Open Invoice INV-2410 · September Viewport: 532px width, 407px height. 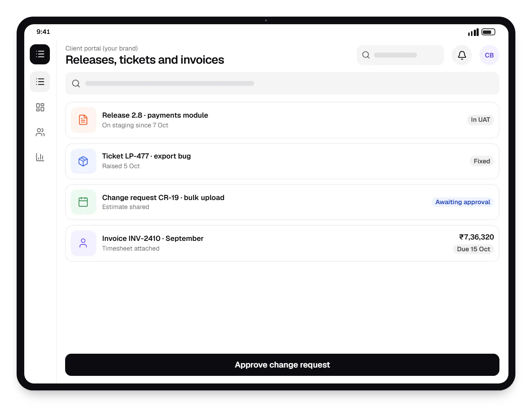[x=282, y=243]
